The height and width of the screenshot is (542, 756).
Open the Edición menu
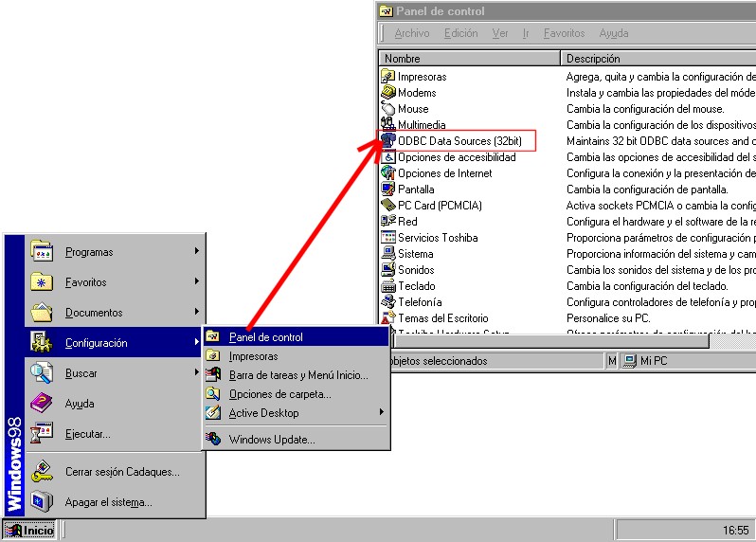click(x=461, y=33)
